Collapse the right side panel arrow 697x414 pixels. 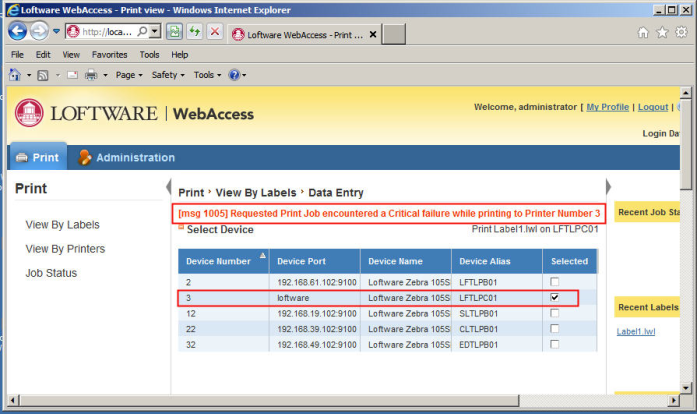pyautogui.click(x=608, y=187)
